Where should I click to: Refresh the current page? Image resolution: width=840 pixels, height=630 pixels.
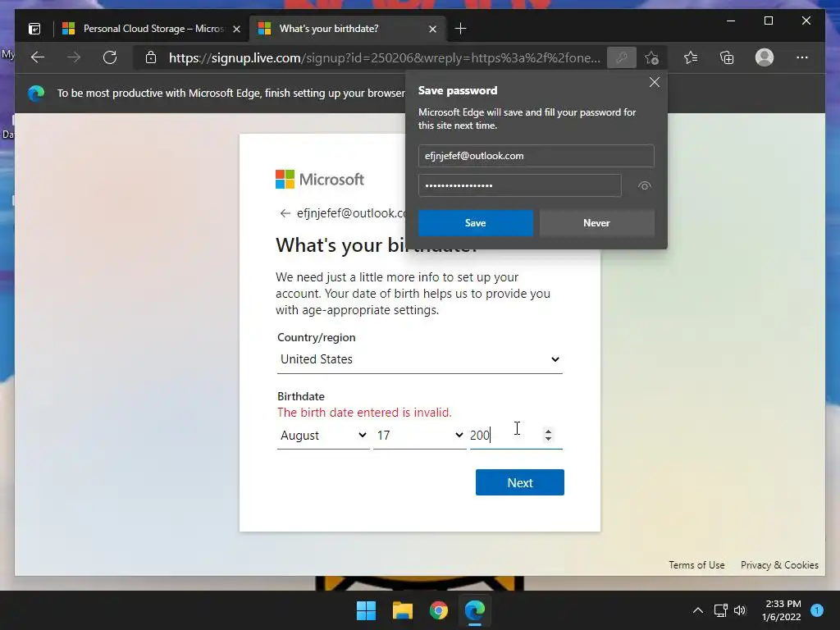(110, 57)
